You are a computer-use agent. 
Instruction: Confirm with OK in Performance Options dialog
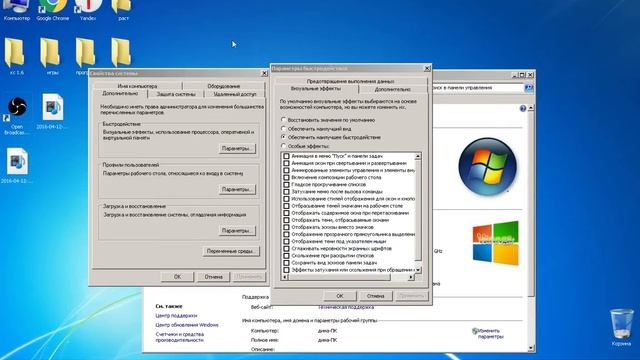coord(340,296)
